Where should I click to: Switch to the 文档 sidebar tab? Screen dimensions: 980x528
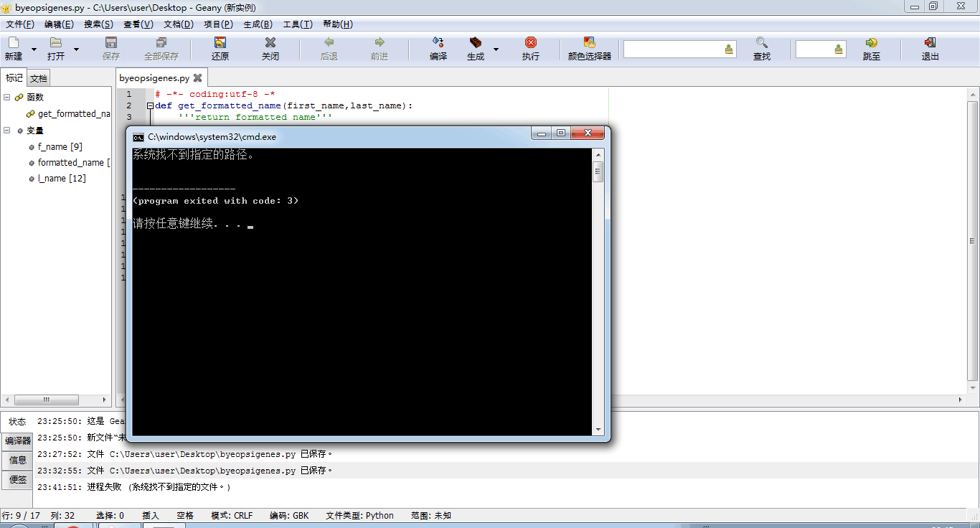pos(39,78)
